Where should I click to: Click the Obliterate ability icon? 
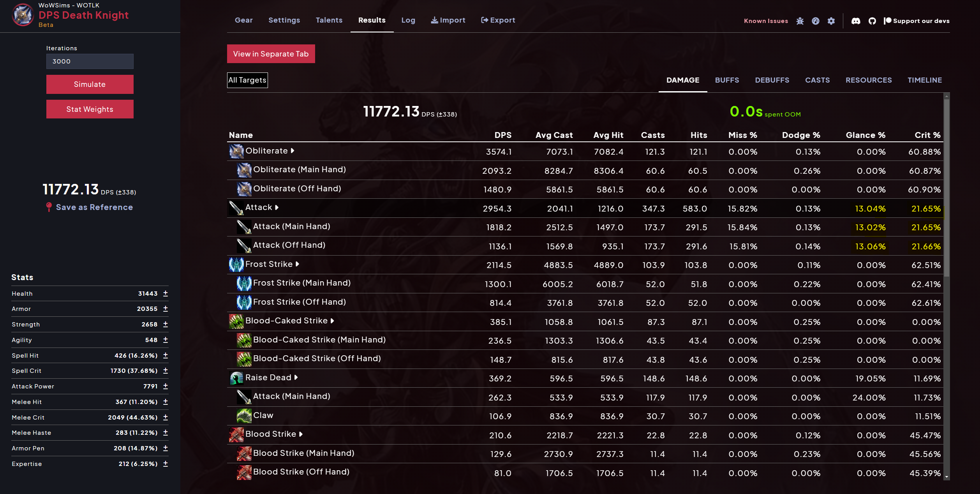pyautogui.click(x=236, y=151)
